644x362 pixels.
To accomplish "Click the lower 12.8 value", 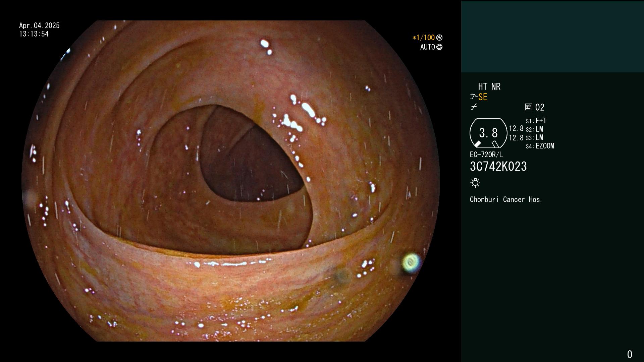I will pyautogui.click(x=516, y=137).
